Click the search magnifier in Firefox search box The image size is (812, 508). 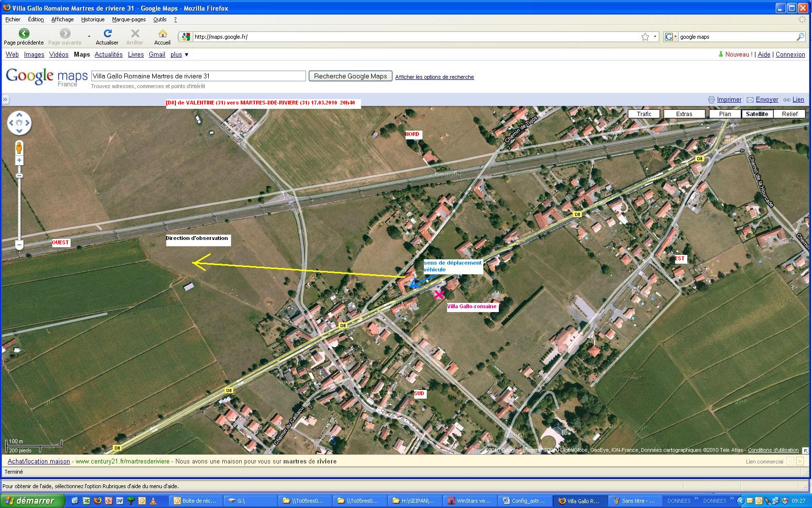(x=800, y=37)
